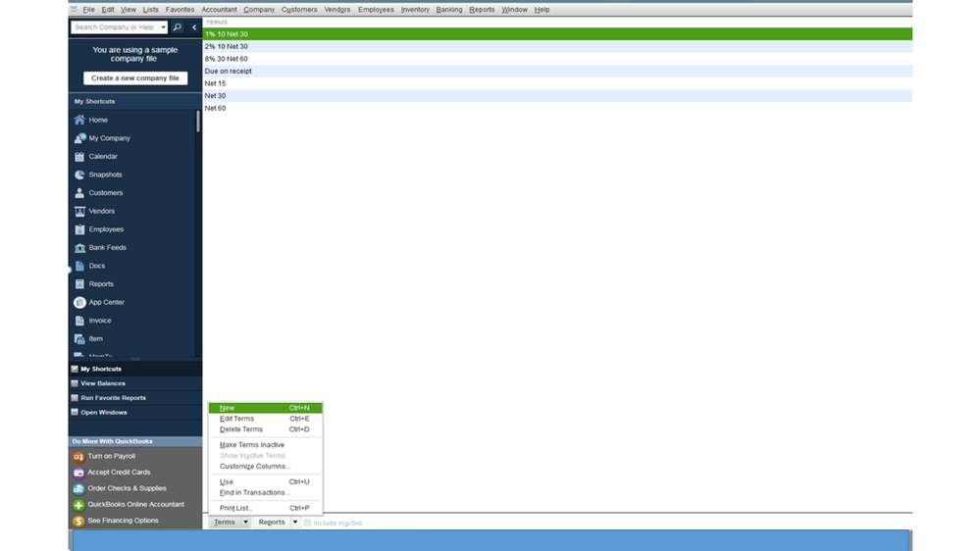
Task: Open the My Company shortcut icon
Action: [79, 138]
